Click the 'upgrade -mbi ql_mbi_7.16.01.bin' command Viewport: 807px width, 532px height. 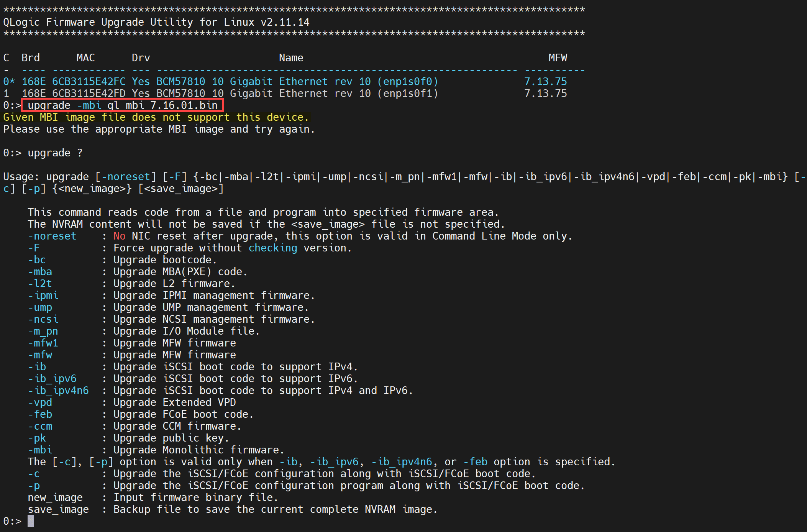pyautogui.click(x=122, y=105)
